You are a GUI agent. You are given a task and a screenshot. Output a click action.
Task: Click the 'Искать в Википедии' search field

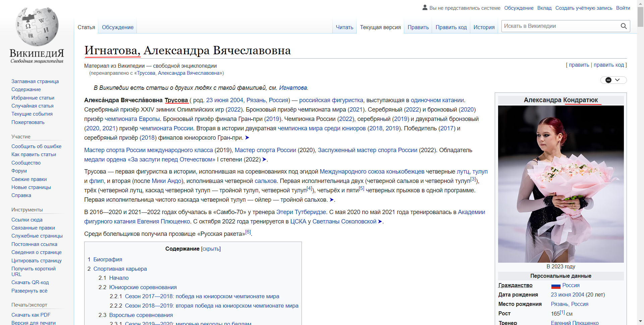pos(560,26)
